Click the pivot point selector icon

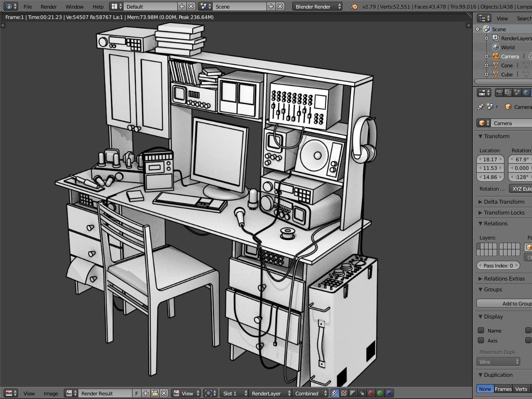coord(210,393)
